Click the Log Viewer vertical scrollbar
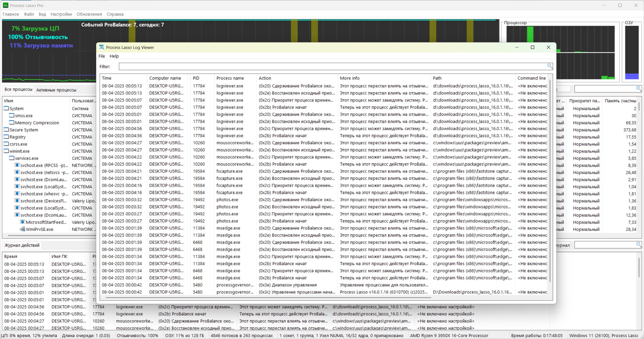Screen dimensions: 644x339 pos(550,180)
